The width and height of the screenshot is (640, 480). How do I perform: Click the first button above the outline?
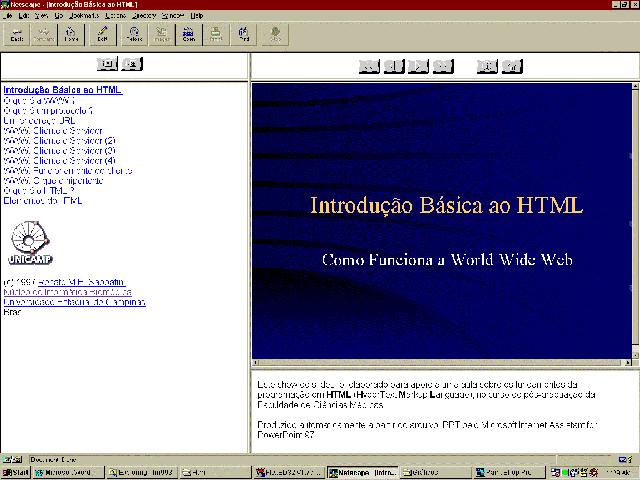click(x=107, y=64)
